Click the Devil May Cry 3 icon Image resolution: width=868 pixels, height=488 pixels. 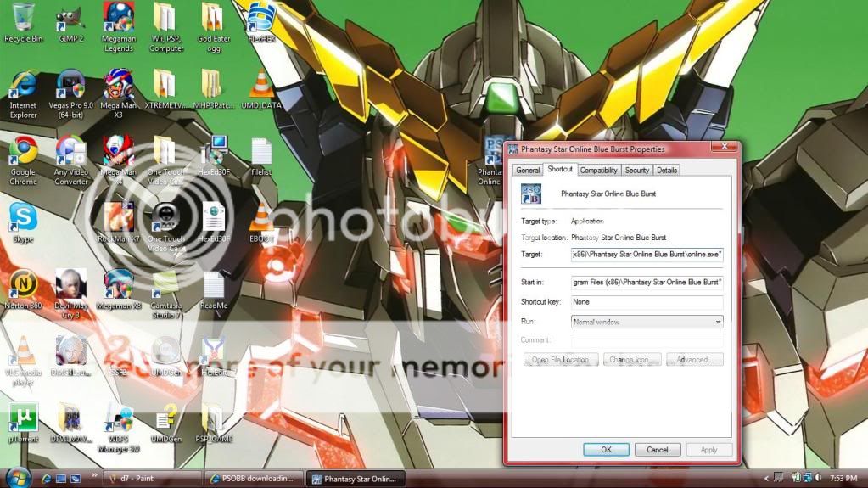[x=70, y=284]
